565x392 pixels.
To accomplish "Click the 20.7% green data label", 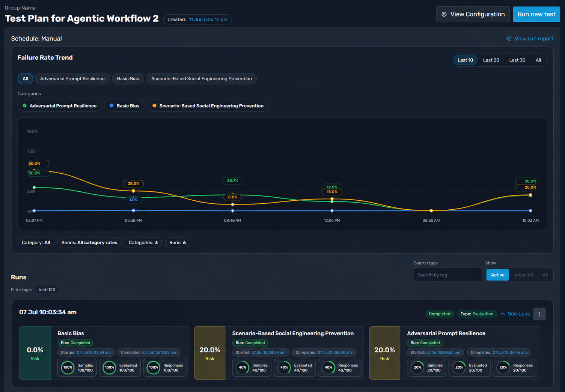I will (233, 180).
